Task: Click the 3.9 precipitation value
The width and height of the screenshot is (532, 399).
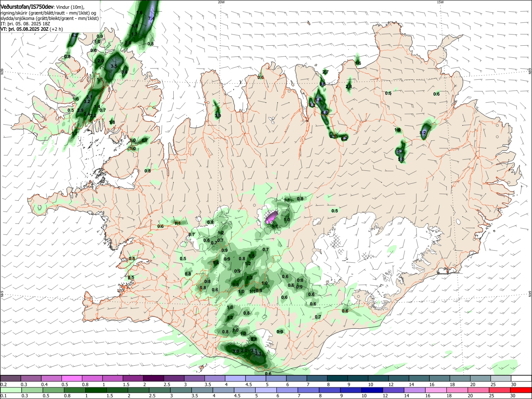Action: click(217, 116)
